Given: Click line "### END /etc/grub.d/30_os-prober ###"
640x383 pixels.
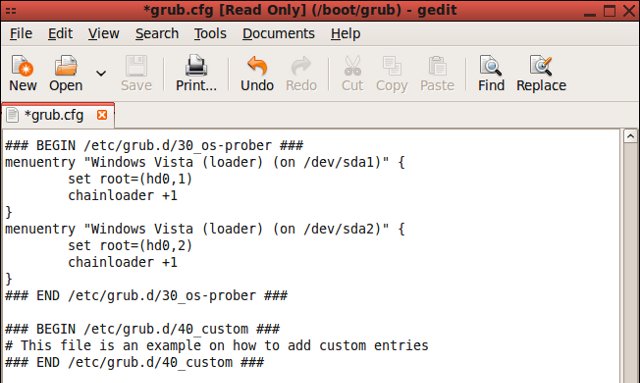Looking at the screenshot, I should pos(146,295).
